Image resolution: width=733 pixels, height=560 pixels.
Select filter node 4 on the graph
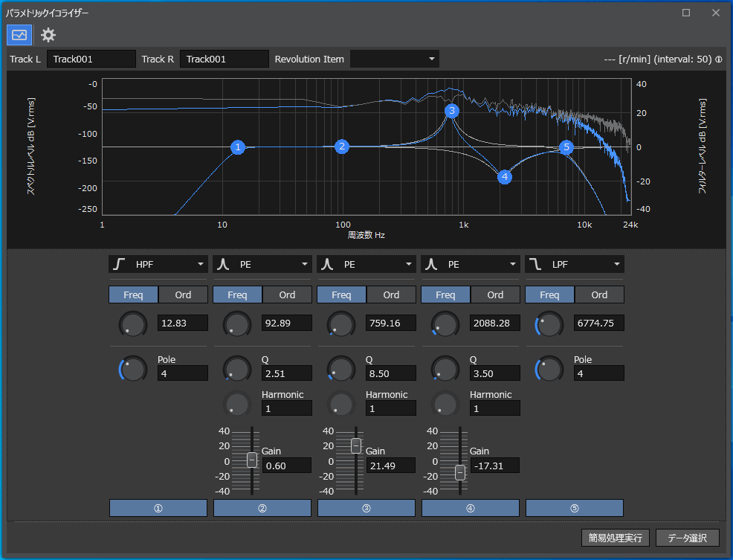coord(505,177)
